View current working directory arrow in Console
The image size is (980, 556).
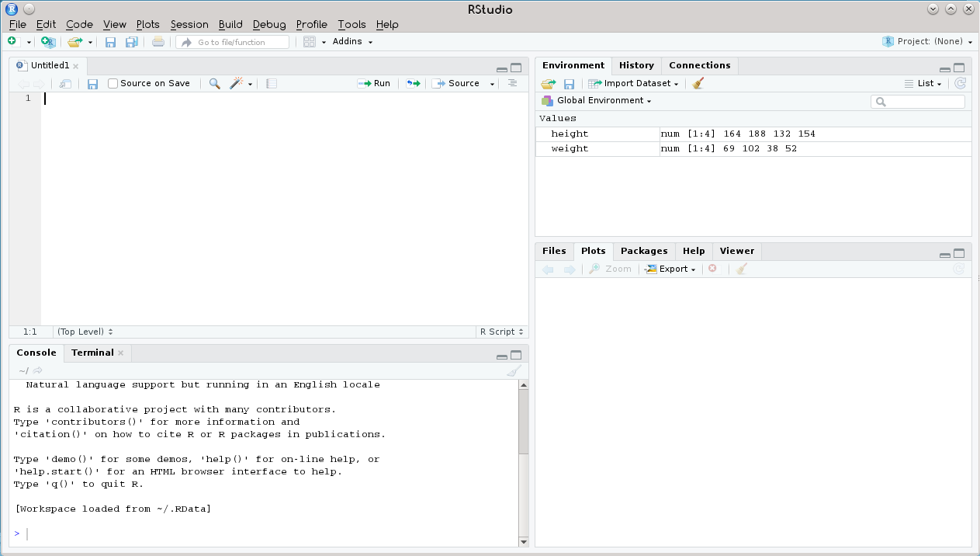pyautogui.click(x=37, y=371)
